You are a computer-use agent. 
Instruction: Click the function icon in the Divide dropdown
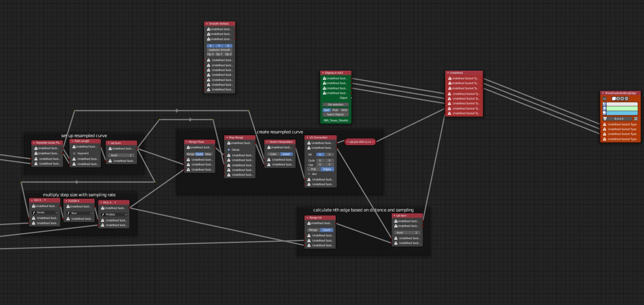tap(34, 213)
